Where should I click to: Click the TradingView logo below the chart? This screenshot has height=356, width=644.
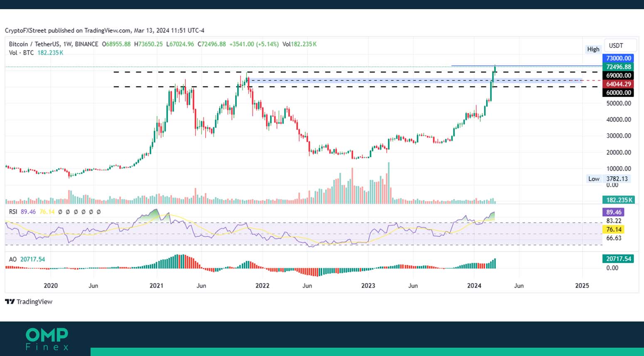point(29,302)
